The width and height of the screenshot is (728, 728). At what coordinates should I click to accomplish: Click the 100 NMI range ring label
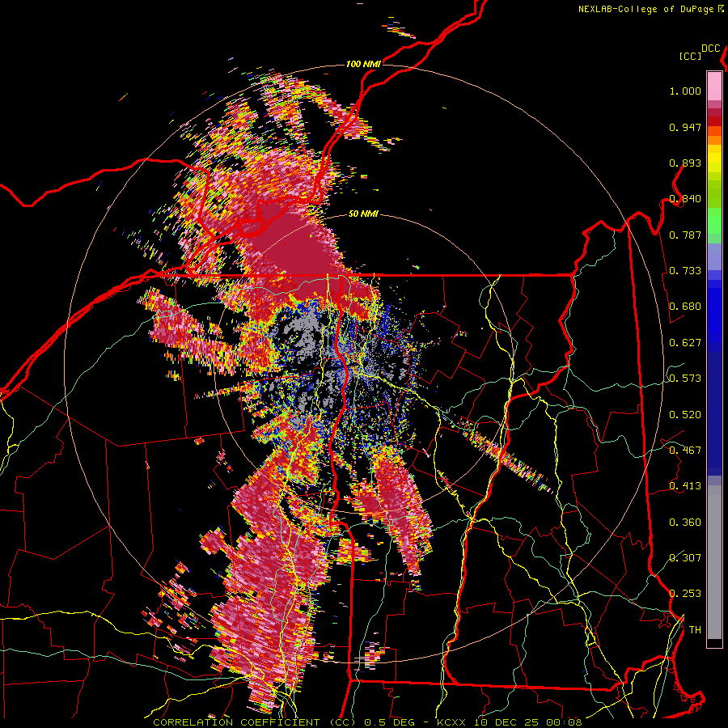point(363,64)
